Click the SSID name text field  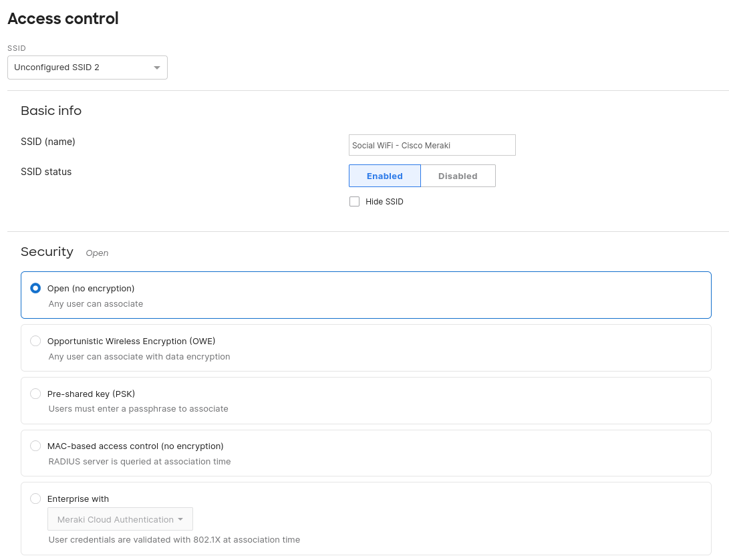(x=432, y=145)
